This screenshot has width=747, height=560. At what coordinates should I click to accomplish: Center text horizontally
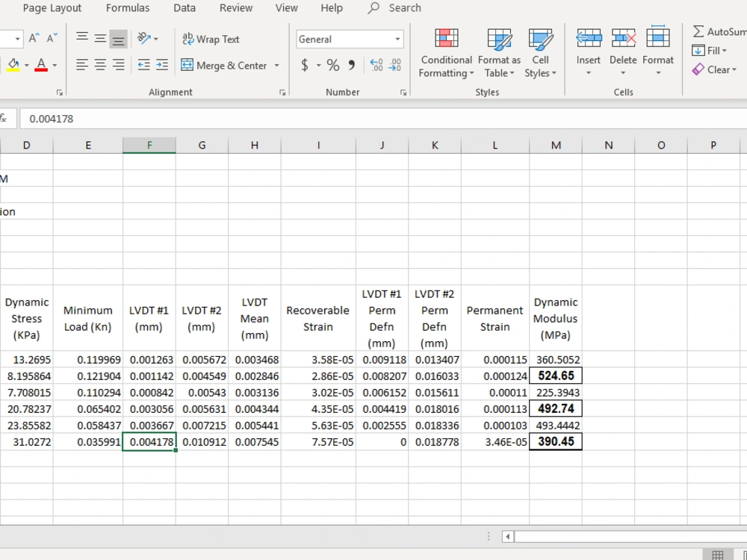(100, 65)
